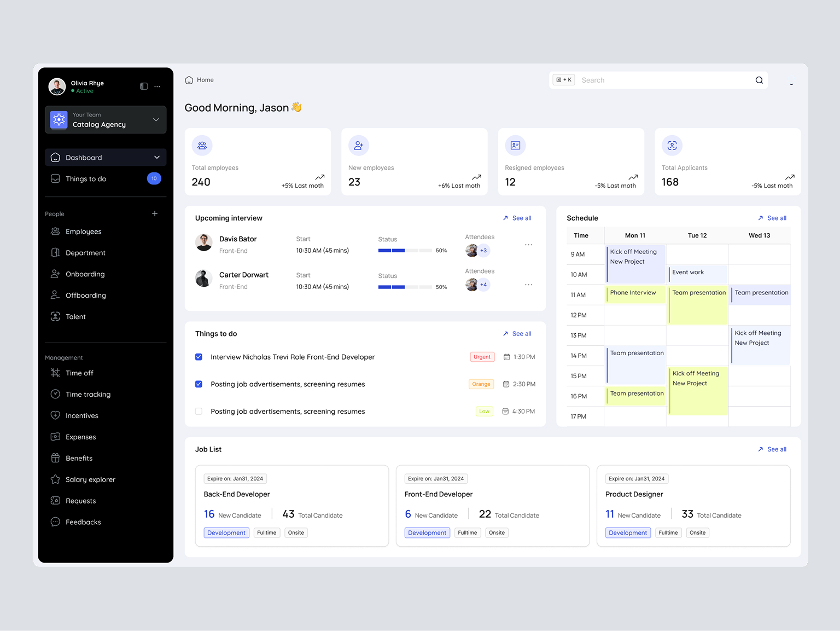Click the Onboarding sidebar icon

(x=55, y=274)
